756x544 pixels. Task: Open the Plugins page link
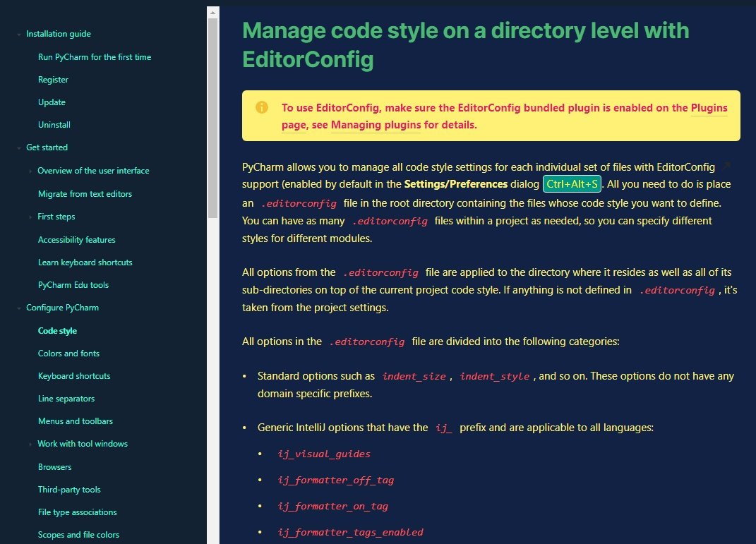pyautogui.click(x=709, y=108)
